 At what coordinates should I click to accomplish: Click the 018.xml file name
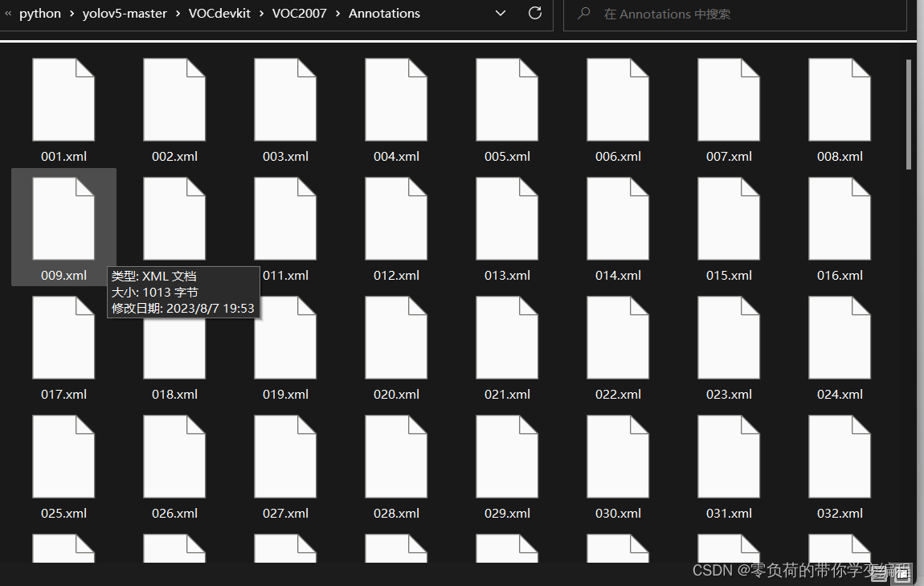pos(174,395)
